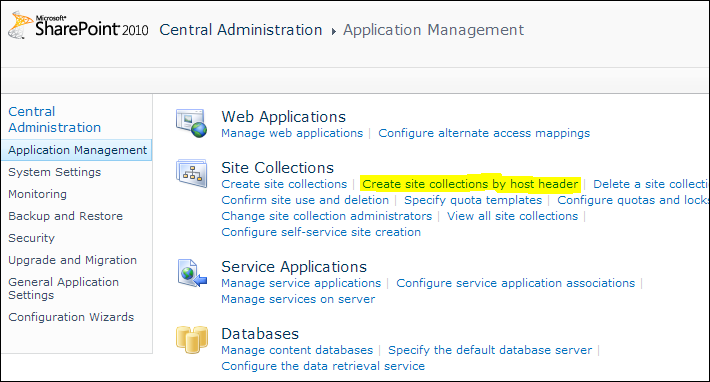Click the Web Applications section icon
Viewport: 710px width, 382px height.
click(192, 123)
